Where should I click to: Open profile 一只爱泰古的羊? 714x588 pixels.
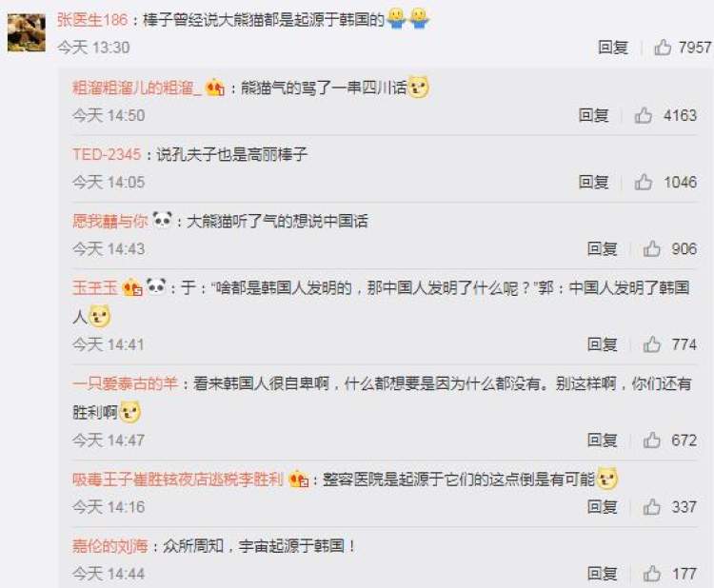125,383
